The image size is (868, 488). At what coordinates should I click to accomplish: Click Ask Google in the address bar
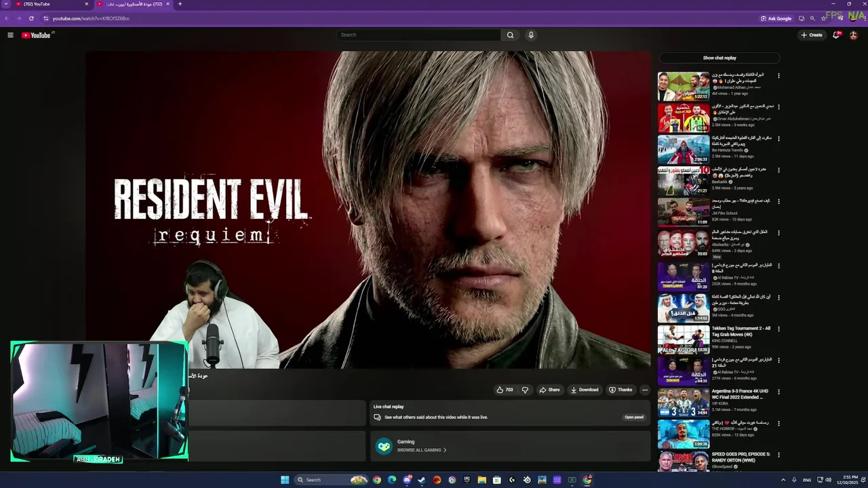(776, 18)
